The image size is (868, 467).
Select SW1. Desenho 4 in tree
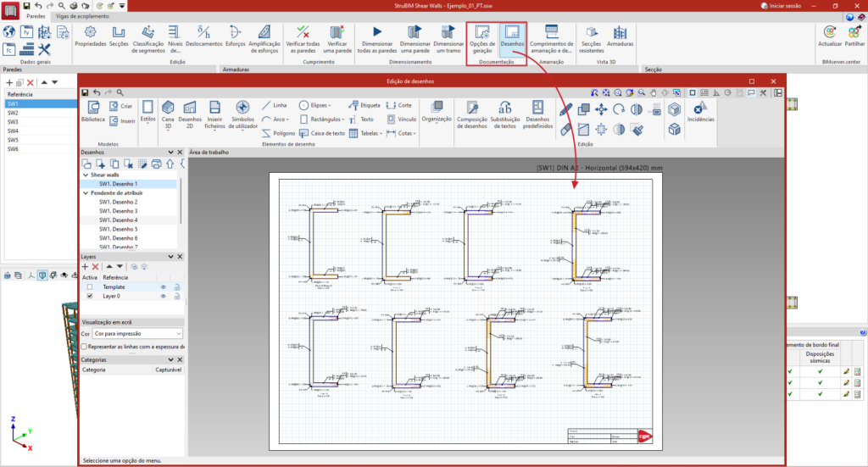tap(118, 220)
